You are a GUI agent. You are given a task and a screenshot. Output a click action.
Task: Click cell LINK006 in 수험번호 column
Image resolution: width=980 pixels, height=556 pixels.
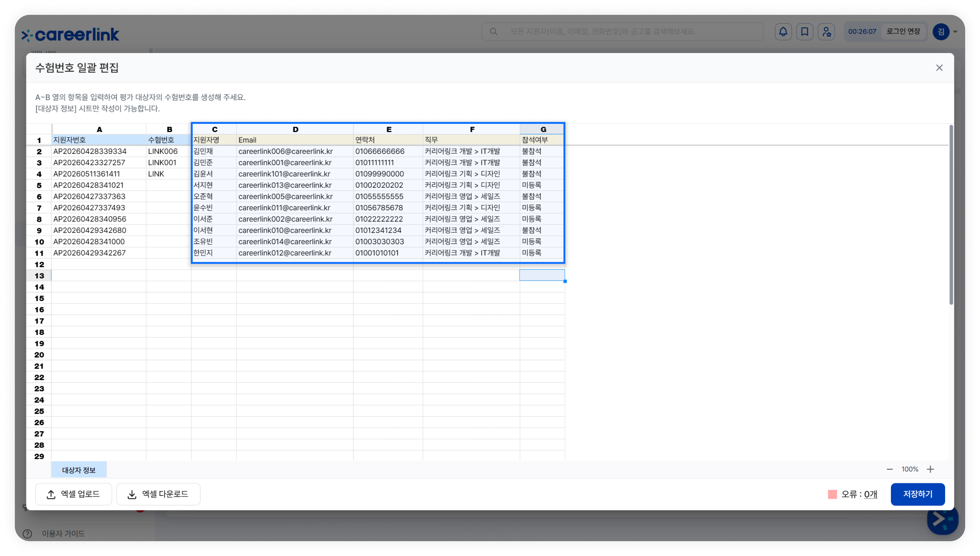coord(169,151)
